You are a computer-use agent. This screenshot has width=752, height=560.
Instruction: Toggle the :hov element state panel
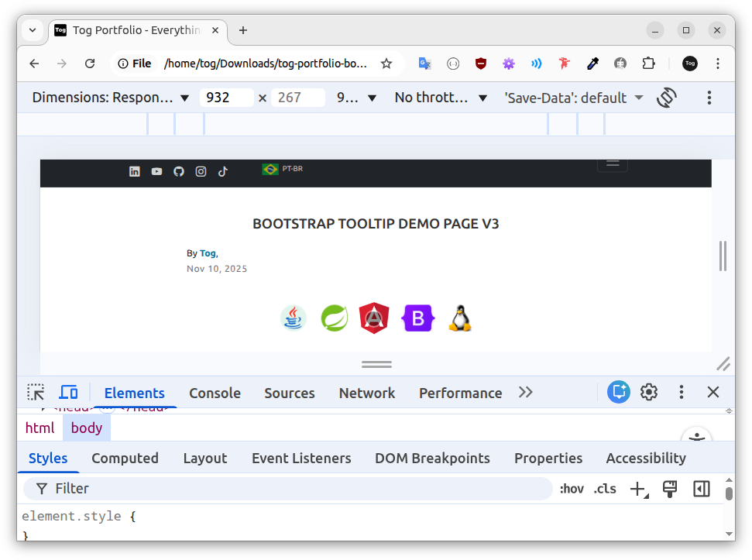pos(572,489)
